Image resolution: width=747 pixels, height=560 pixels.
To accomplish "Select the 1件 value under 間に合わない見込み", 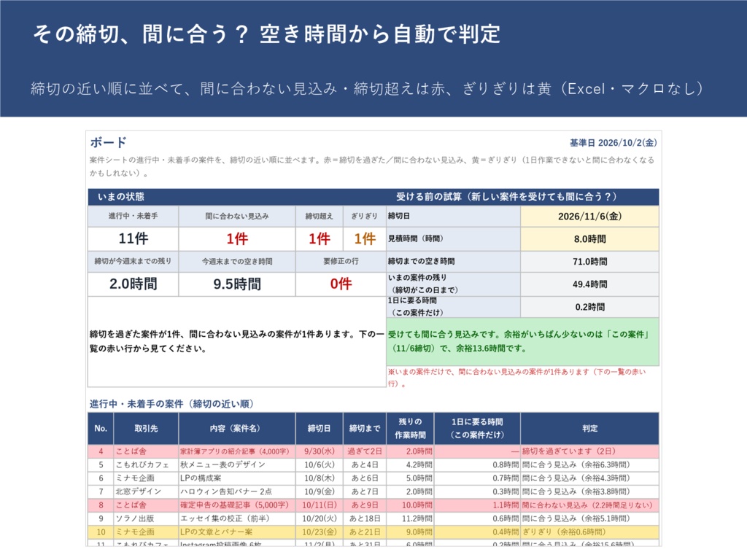I will point(237,238).
